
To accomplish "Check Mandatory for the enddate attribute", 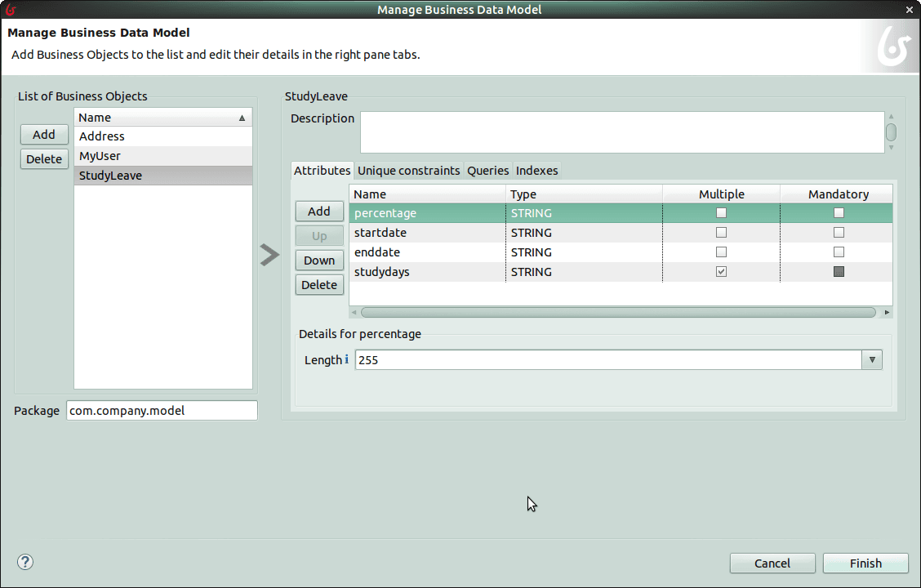I will pos(839,252).
